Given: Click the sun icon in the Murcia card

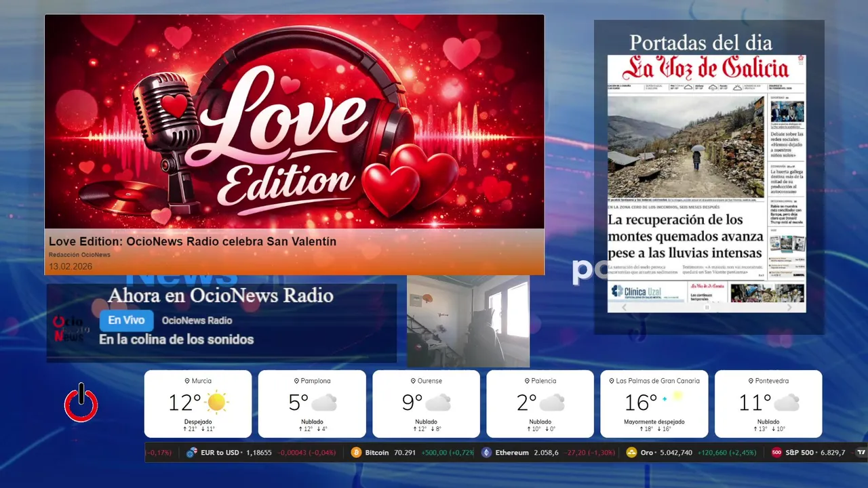Looking at the screenshot, I should point(216,403).
